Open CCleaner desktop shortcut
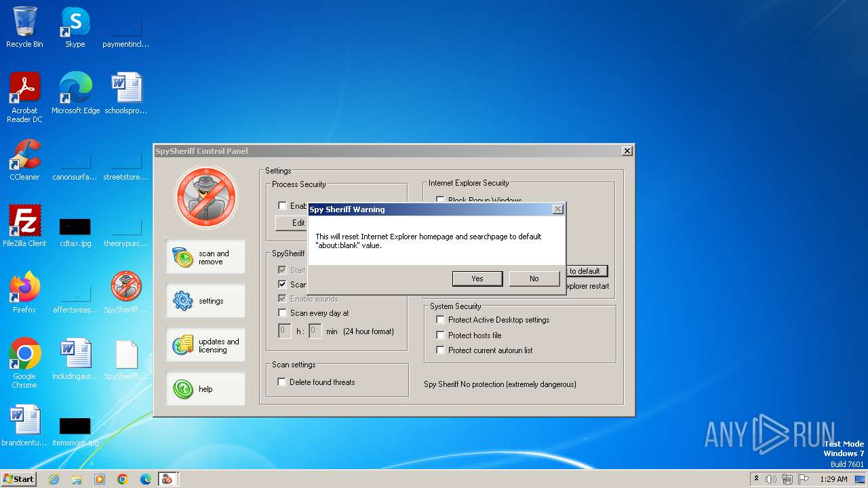The width and height of the screenshot is (868, 488). click(24, 160)
